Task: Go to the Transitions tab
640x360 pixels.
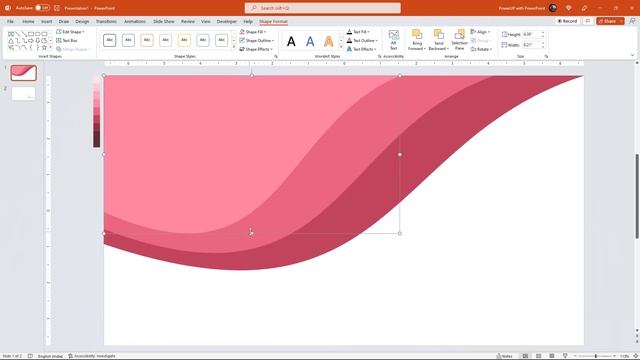Action: (106, 21)
